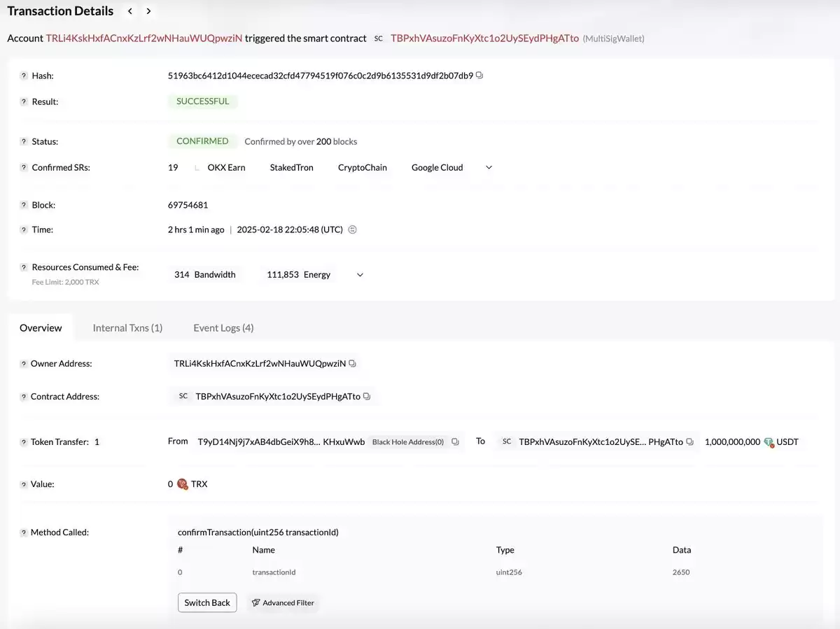Click help icon beside Value label
The image size is (840, 629).
click(24, 484)
